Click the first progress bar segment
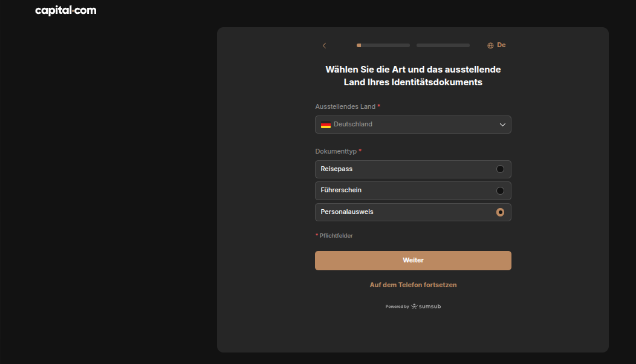 click(x=382, y=45)
